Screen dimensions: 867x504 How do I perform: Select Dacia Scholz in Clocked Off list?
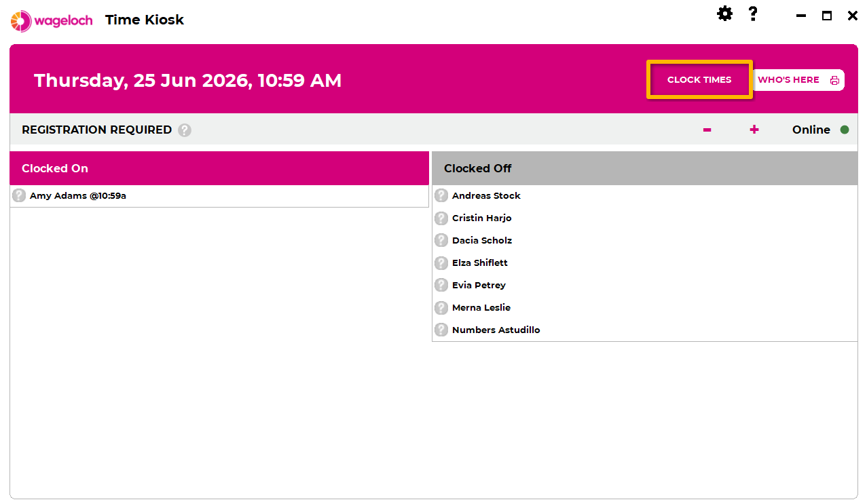[x=645, y=240]
